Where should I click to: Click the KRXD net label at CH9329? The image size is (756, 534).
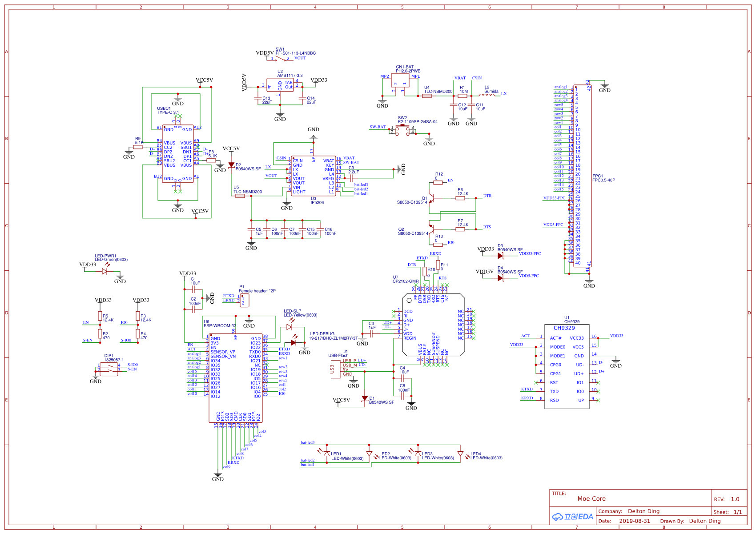click(x=527, y=398)
